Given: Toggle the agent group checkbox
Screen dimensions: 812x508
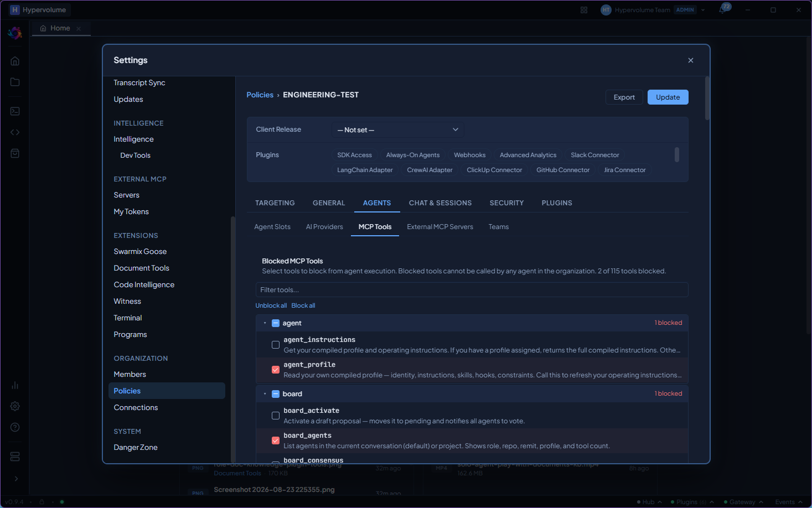Looking at the screenshot, I should 276,323.
